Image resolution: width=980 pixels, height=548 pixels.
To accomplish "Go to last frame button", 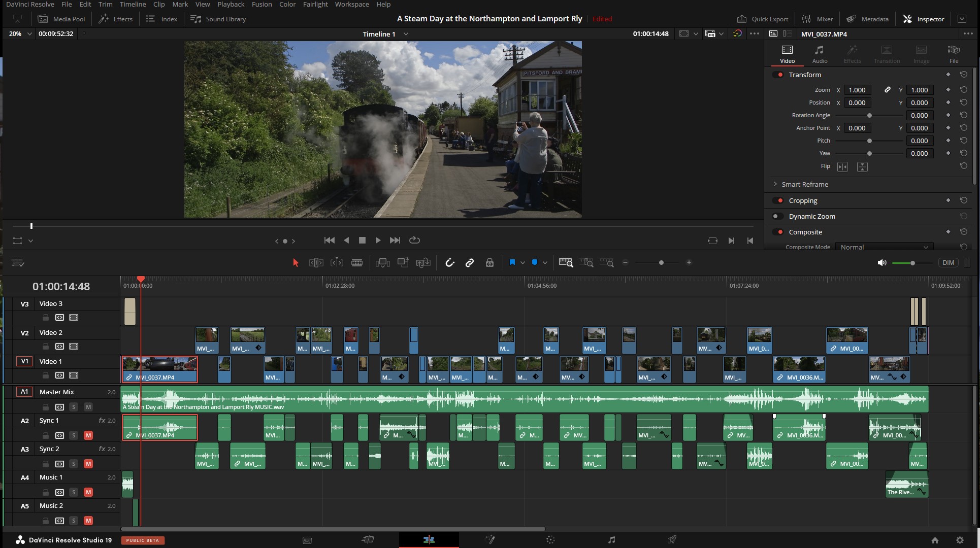I will tap(395, 241).
